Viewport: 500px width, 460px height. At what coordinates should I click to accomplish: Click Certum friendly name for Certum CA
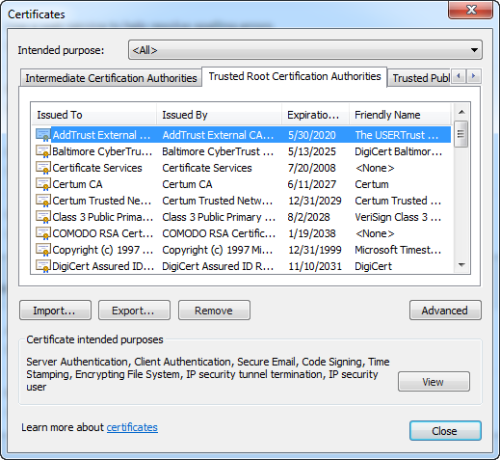coord(372,184)
